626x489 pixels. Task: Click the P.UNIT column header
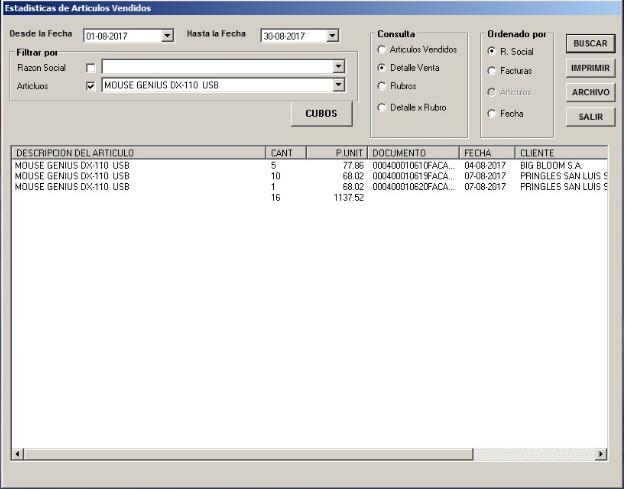pos(337,153)
